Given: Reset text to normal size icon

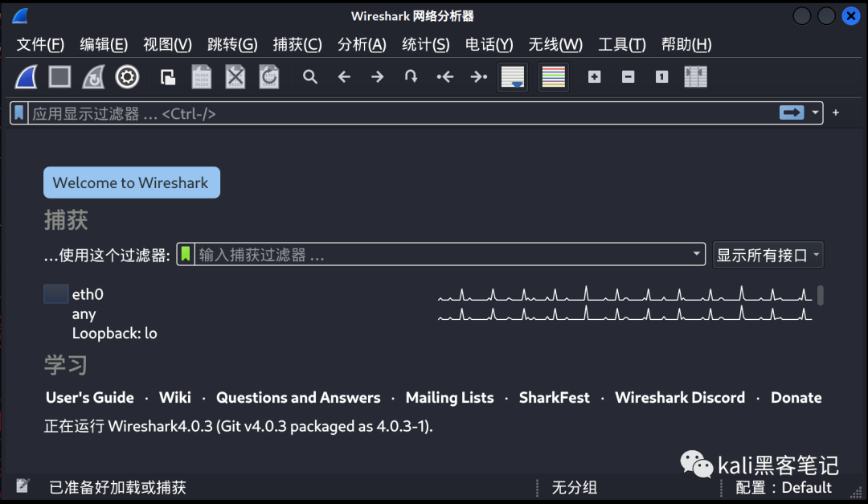Looking at the screenshot, I should coord(661,77).
